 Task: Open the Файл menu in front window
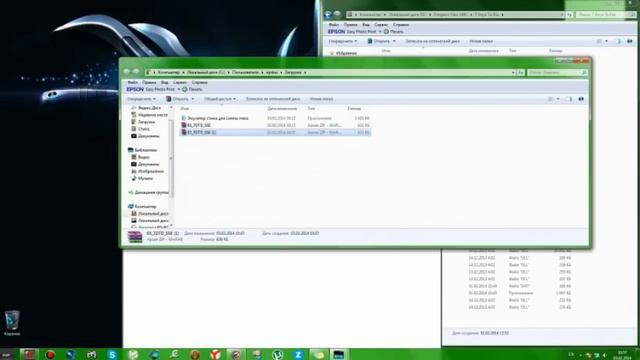132,82
